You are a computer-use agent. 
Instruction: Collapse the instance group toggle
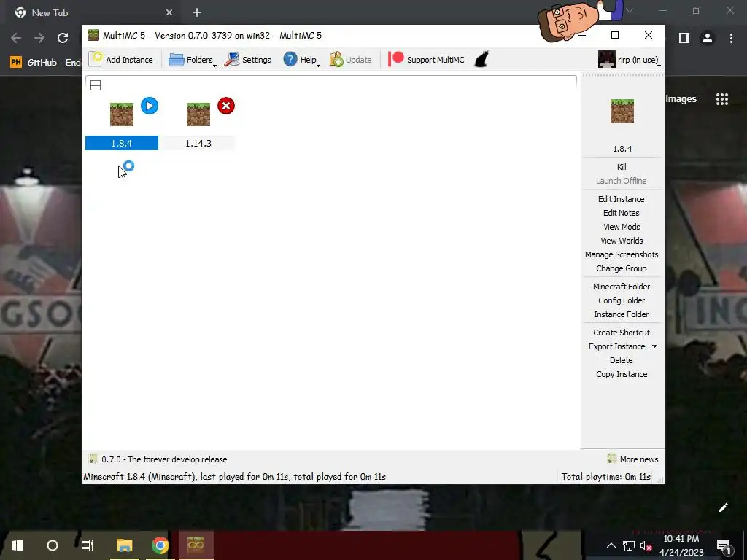pos(96,86)
